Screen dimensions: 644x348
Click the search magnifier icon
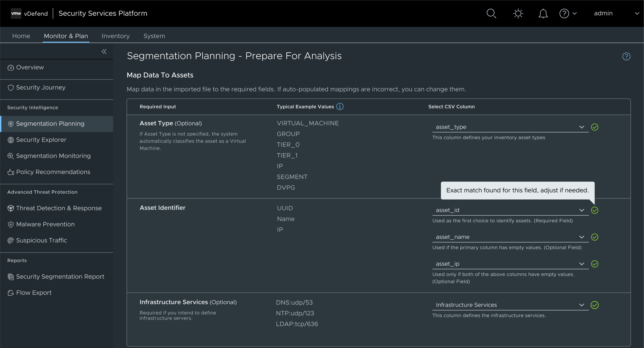click(x=491, y=14)
